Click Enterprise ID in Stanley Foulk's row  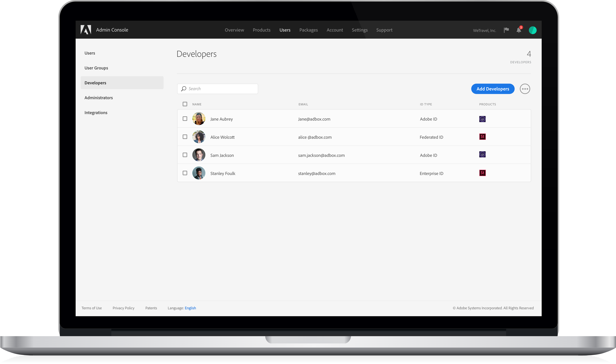click(431, 173)
